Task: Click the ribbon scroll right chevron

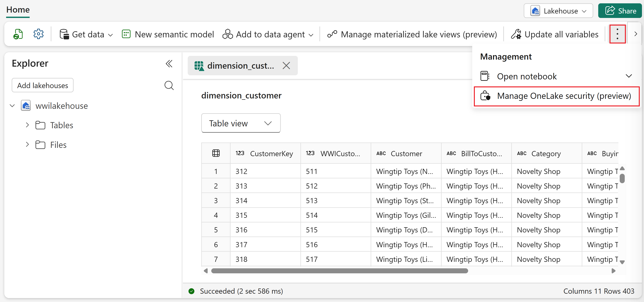Action: point(635,34)
